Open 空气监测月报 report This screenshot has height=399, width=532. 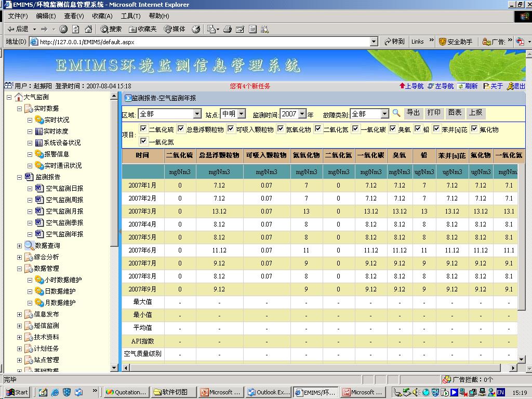click(64, 211)
